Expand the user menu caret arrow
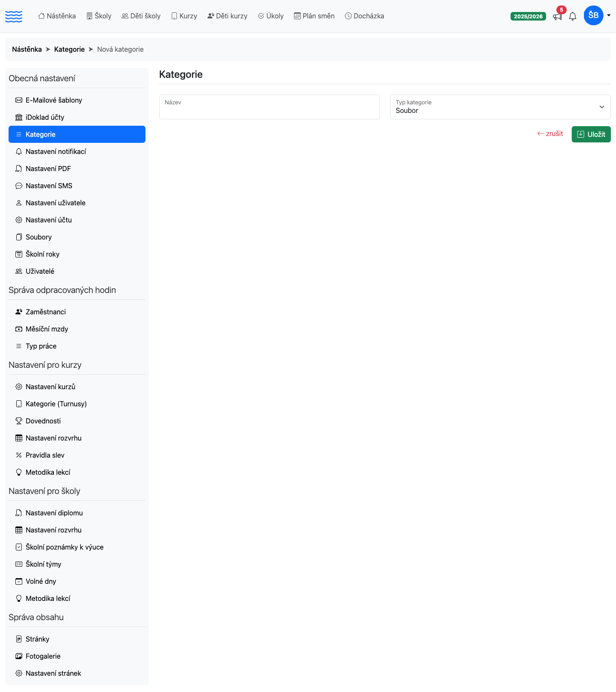616x692 pixels. click(609, 15)
